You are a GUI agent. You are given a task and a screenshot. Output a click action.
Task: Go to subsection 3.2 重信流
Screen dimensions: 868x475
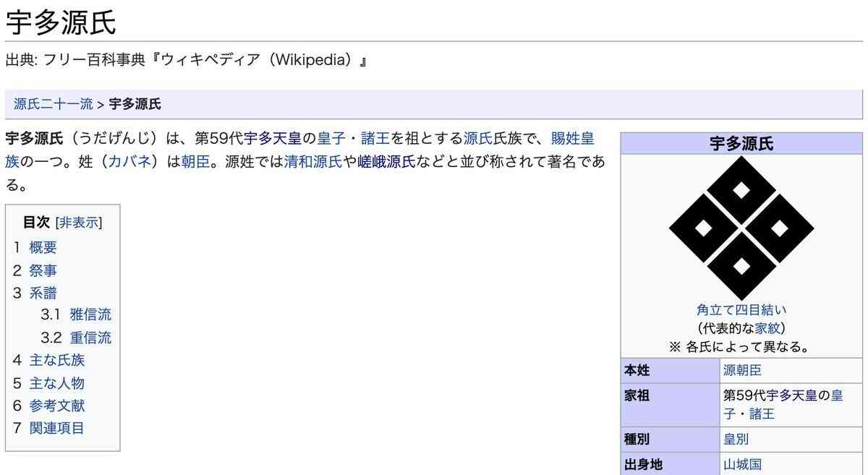(x=90, y=338)
